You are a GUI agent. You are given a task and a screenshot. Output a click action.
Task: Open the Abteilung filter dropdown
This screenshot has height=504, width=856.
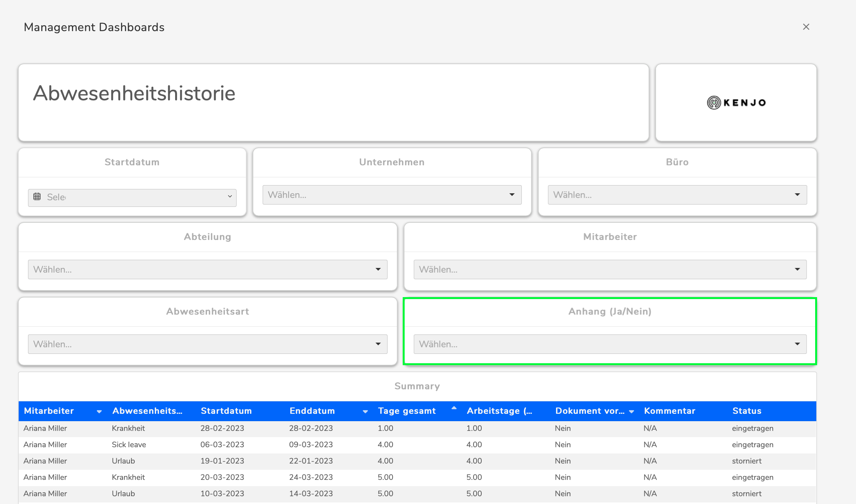coord(207,269)
